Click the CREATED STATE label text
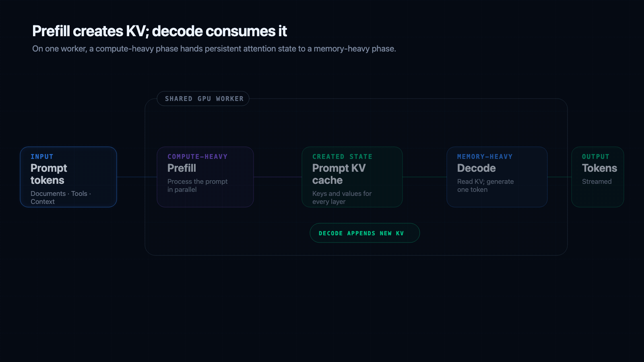Screen dimensions: 644x362 point(343,156)
